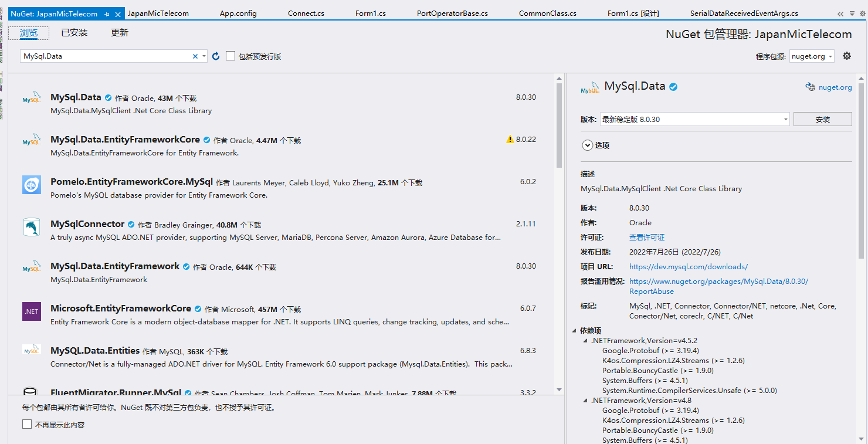Click verified badge next to MySql.Data result
Image resolution: width=868 pixels, height=444 pixels.
(x=108, y=98)
